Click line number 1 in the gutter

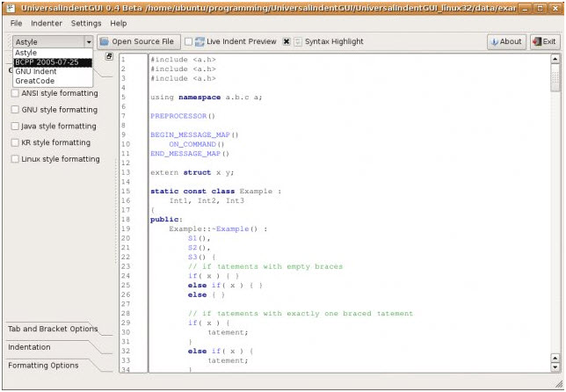[x=123, y=60]
